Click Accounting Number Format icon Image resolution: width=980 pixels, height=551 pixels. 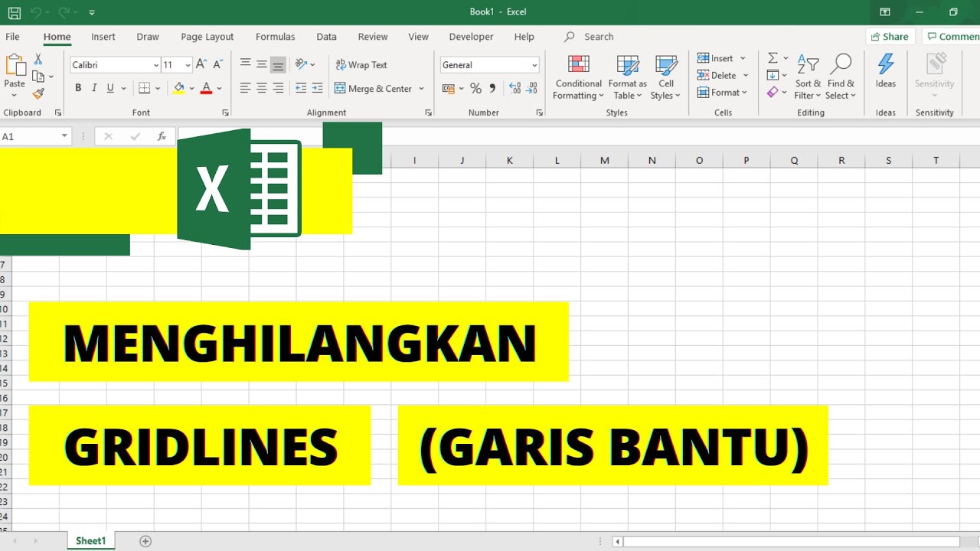click(x=449, y=89)
